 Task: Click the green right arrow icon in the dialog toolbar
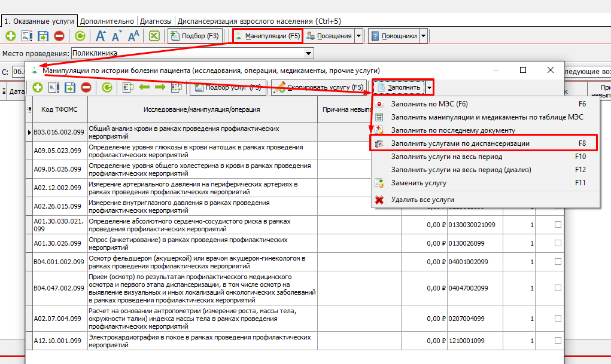[x=160, y=88]
